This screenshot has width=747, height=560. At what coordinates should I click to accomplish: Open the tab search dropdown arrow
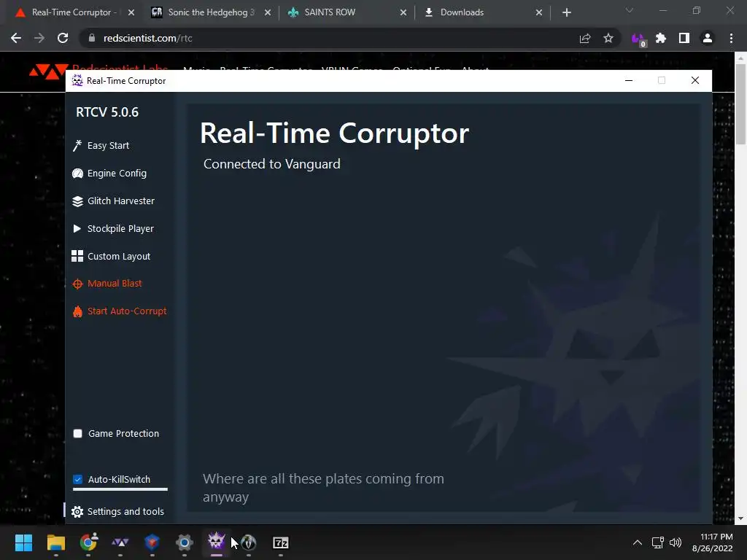pos(630,10)
